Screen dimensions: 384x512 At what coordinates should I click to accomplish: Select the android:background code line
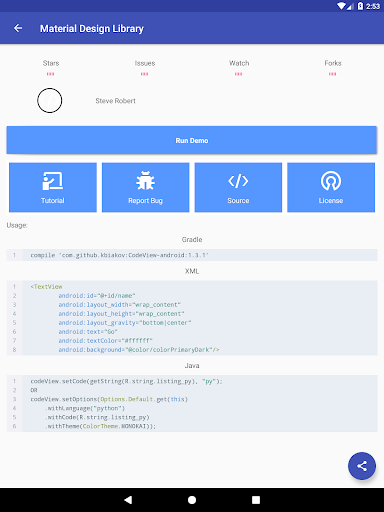139,350
